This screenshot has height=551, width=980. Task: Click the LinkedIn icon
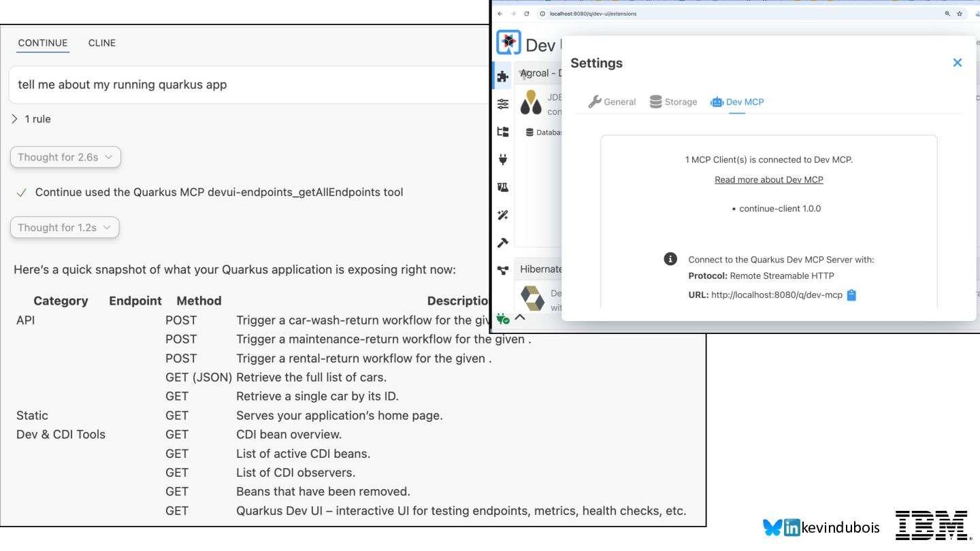tap(792, 527)
